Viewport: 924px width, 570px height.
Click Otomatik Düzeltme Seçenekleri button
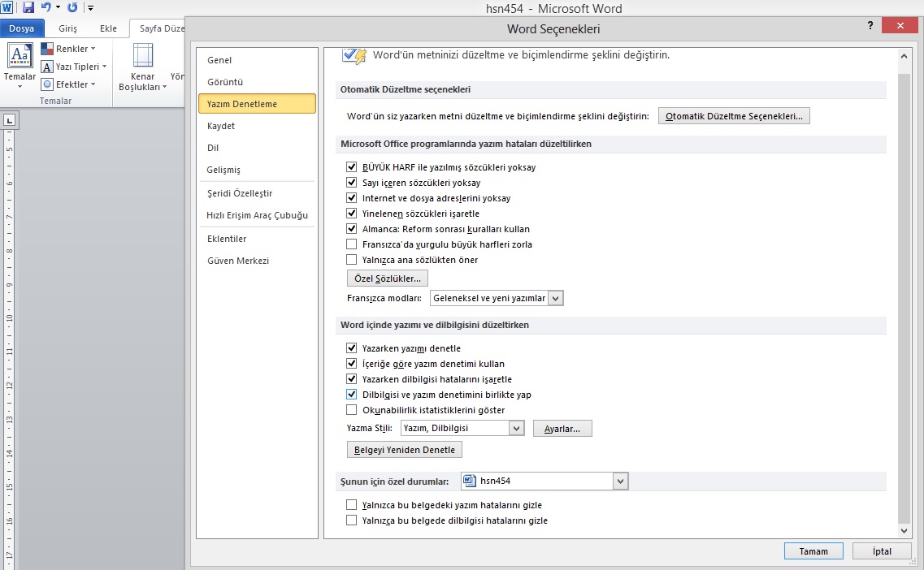tap(734, 116)
